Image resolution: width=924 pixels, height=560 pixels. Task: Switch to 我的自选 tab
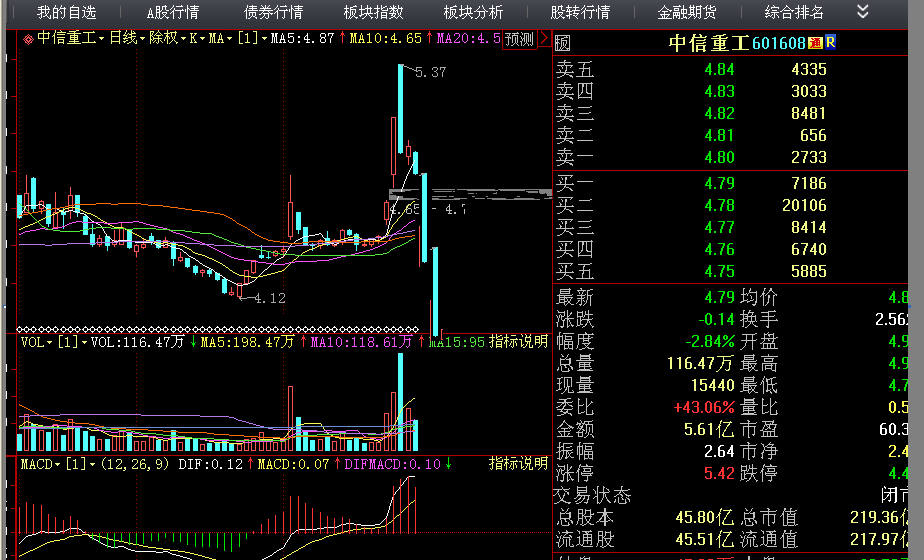coord(66,12)
